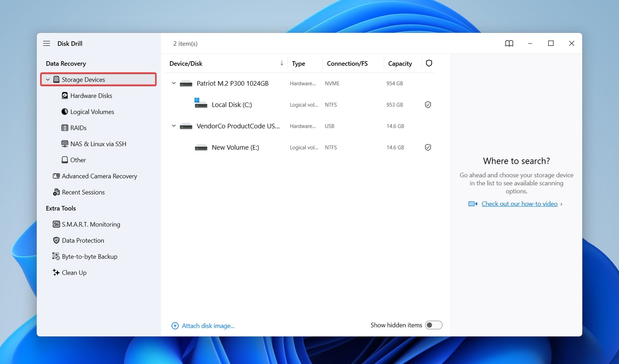Select RAIDs from Data Recovery
The image size is (619, 364).
tap(78, 128)
